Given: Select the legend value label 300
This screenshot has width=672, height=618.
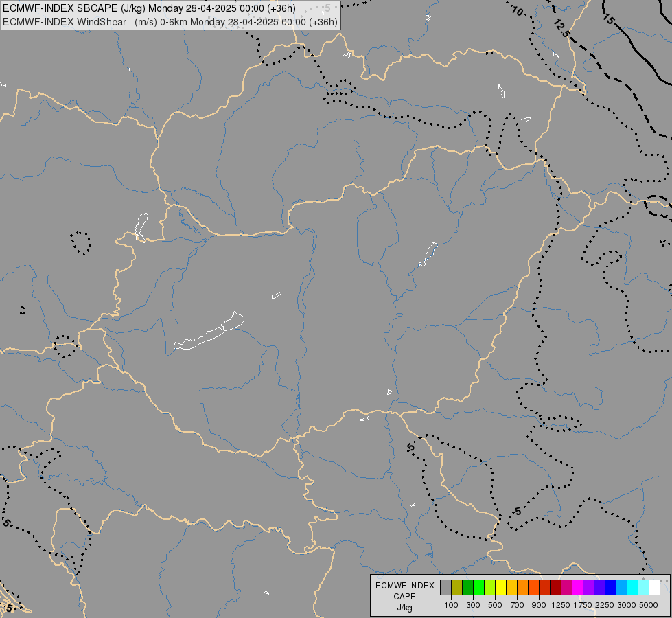Looking at the screenshot, I should [x=473, y=605].
